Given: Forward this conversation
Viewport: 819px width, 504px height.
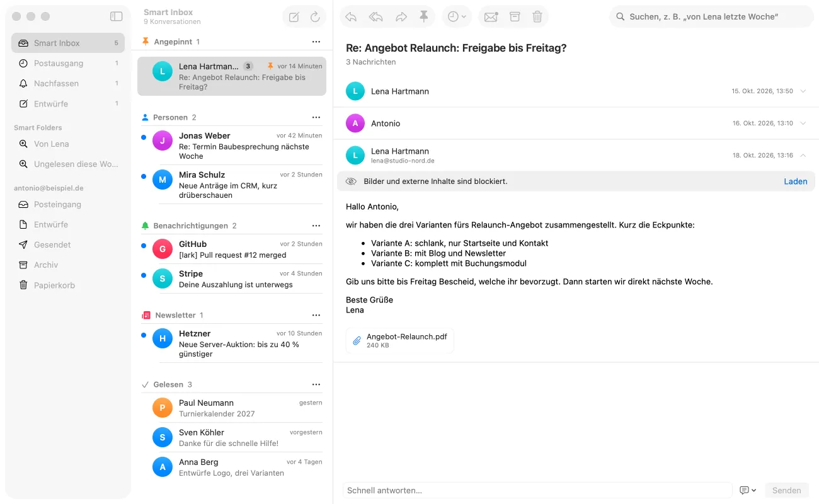Looking at the screenshot, I should (401, 17).
